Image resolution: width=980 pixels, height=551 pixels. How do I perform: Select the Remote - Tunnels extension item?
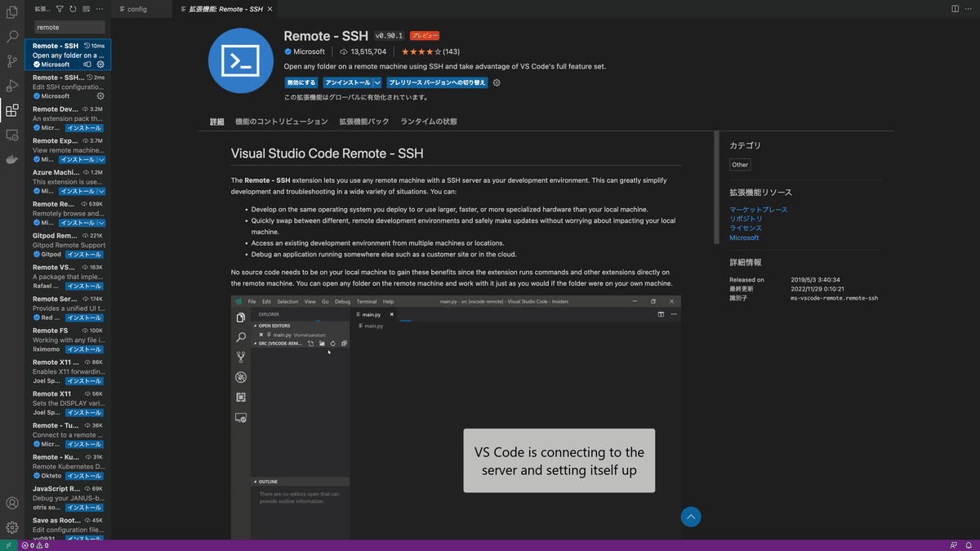[x=68, y=433]
